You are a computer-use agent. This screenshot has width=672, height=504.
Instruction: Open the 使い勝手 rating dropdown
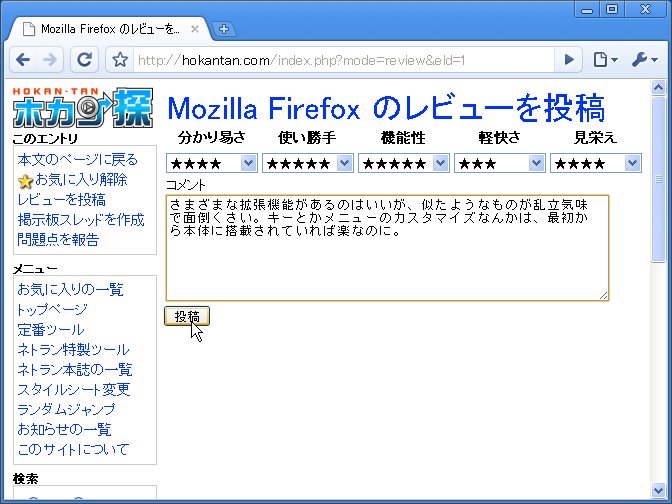coord(308,163)
